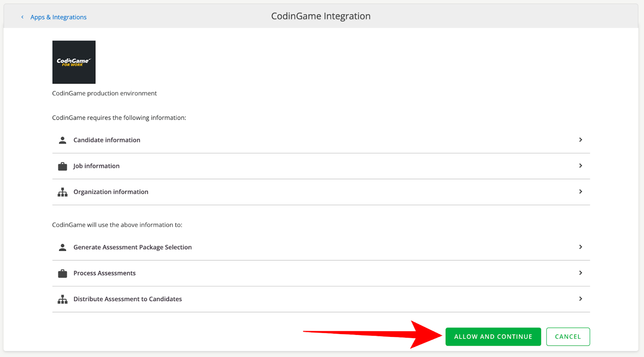Click 'CodinGame requires the following information' text

coord(119,118)
